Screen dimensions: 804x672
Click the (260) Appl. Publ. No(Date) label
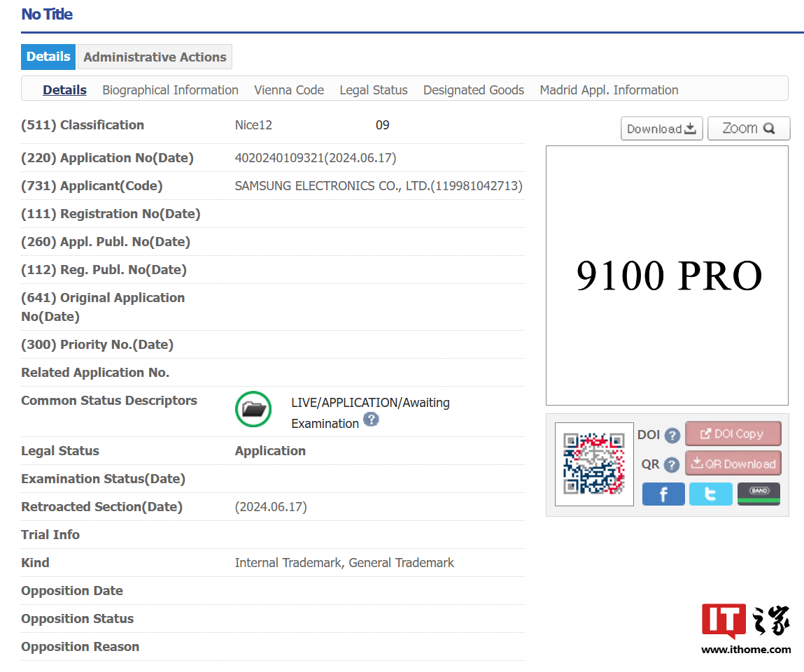[x=106, y=242]
